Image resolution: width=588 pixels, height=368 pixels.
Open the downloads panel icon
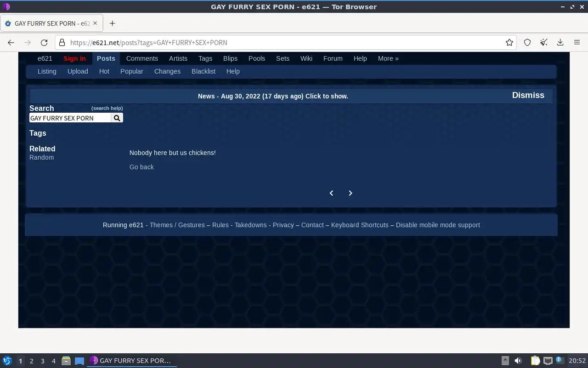[x=560, y=42]
